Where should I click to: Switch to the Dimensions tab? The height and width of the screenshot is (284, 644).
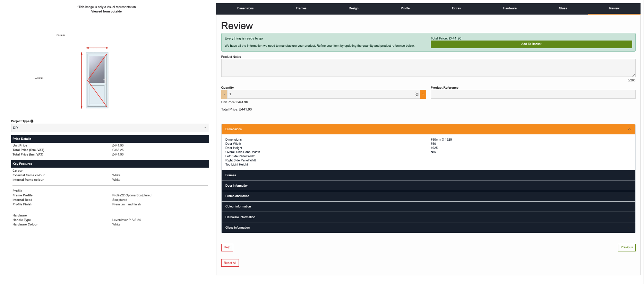245,8
